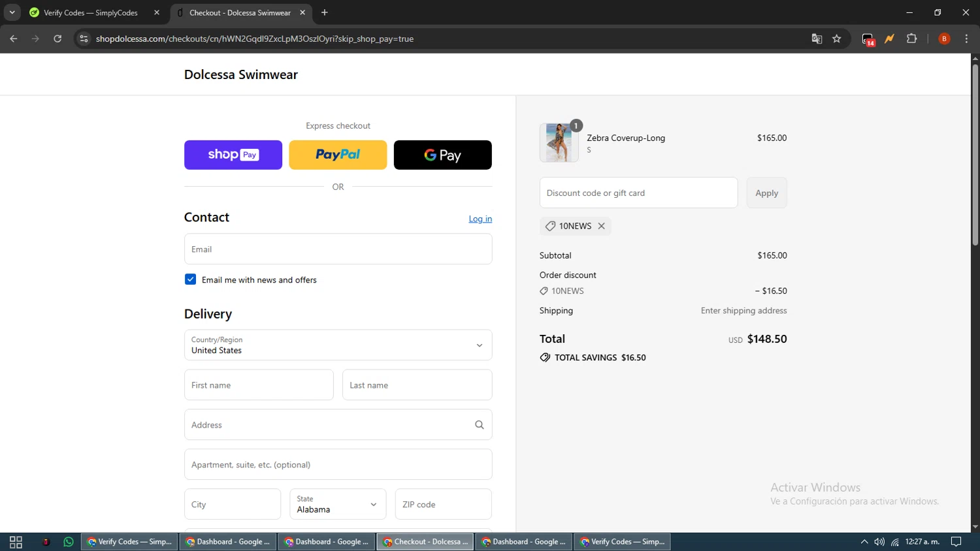Image resolution: width=980 pixels, height=551 pixels.
Task: Open site information icon in address bar
Action: pyautogui.click(x=84, y=39)
